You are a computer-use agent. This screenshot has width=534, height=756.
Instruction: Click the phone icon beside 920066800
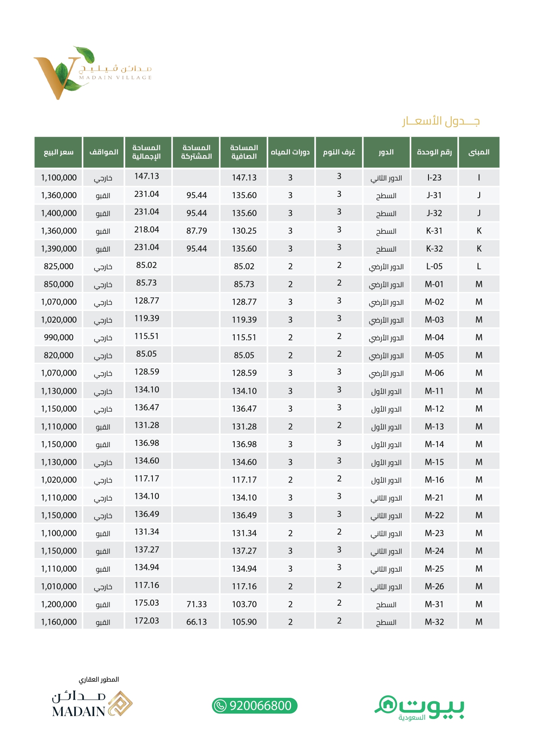tap(220, 706)
